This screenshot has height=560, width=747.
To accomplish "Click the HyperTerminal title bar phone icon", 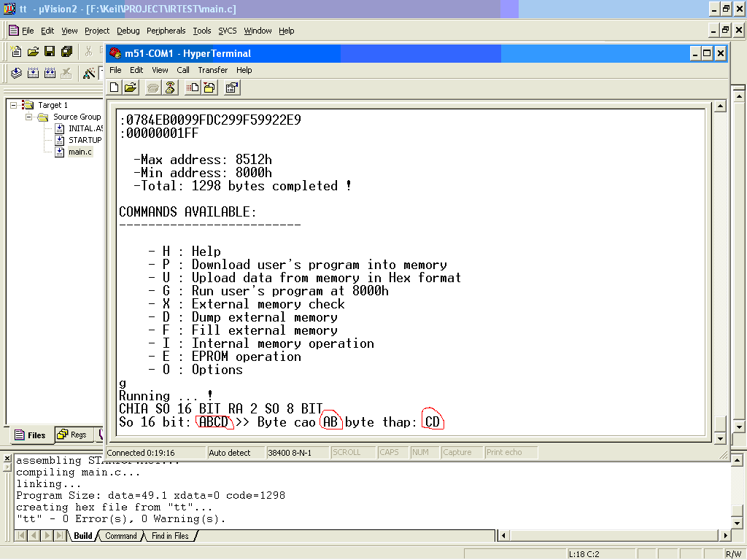I will pyautogui.click(x=115, y=53).
